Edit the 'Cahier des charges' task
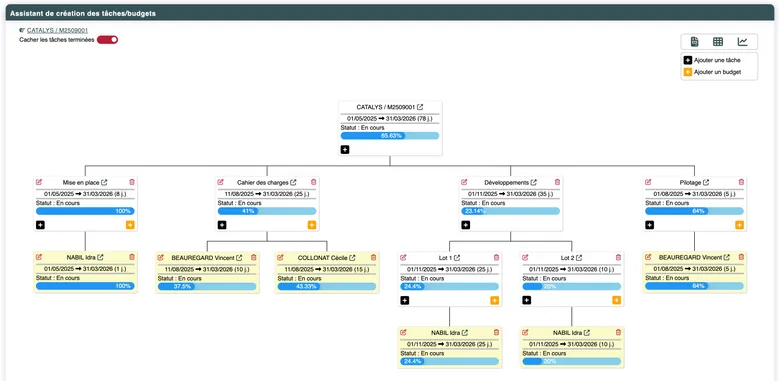780x381 pixels. point(221,182)
